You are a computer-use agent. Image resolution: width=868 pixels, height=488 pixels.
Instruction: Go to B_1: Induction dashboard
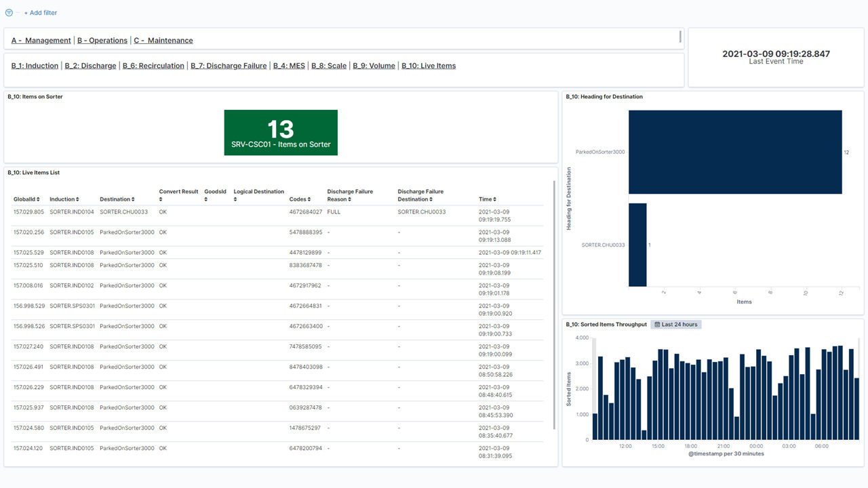pos(35,66)
